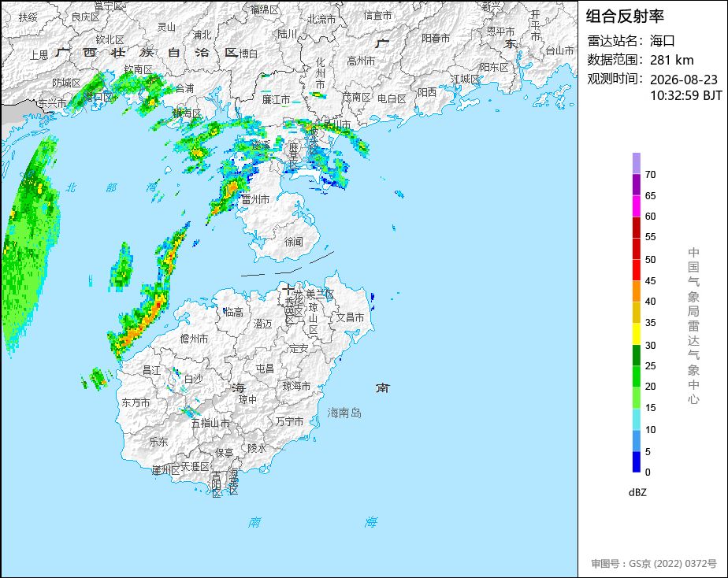Image resolution: width=728 pixels, height=578 pixels.
Task: Click the magenta 60 dBZ legend color
Action: pos(636,206)
